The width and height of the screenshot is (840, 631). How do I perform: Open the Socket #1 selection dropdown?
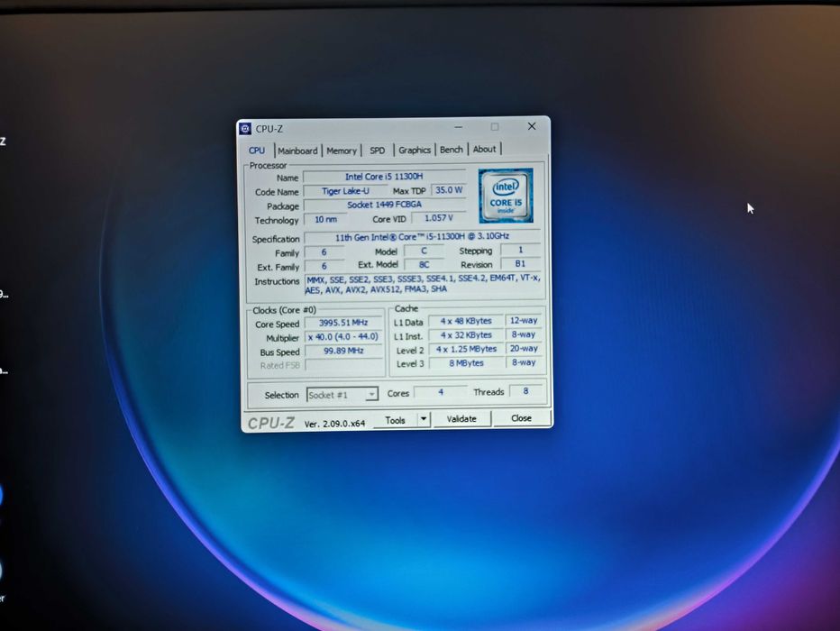[342, 395]
